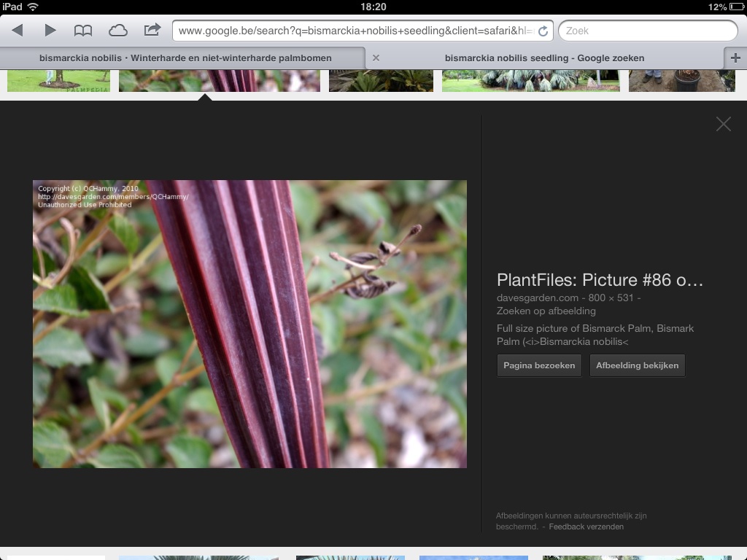
Task: Close the Google zoeken tab
Action: click(376, 58)
